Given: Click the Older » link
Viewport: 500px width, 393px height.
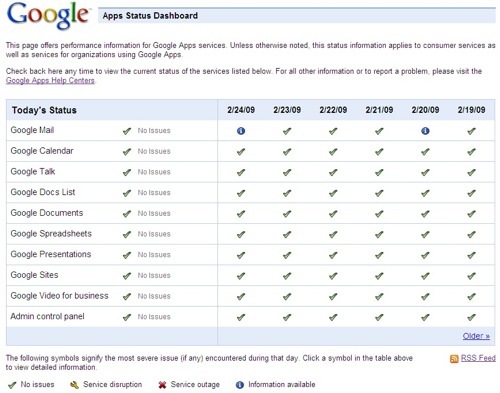Looking at the screenshot, I should pos(476,336).
